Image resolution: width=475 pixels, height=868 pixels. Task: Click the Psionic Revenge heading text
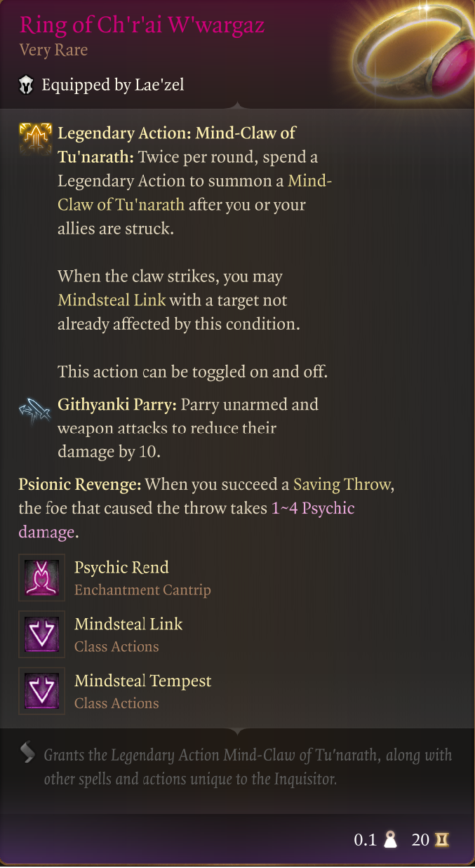point(80,484)
